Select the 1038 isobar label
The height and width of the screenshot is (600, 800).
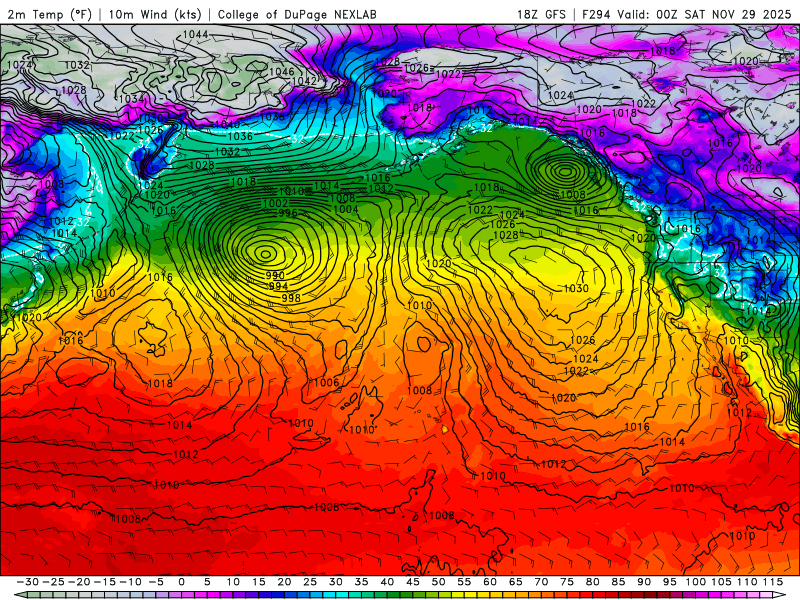click(x=272, y=117)
